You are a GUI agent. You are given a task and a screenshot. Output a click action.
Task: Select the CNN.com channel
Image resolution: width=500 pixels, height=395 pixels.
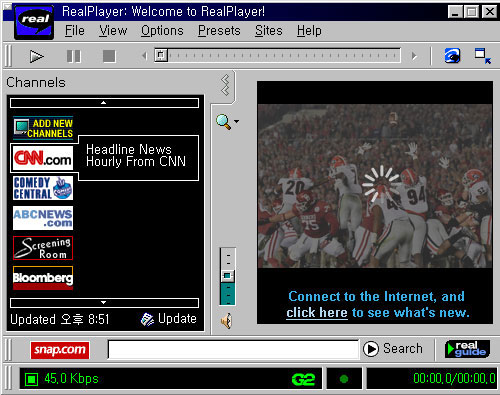(43, 158)
